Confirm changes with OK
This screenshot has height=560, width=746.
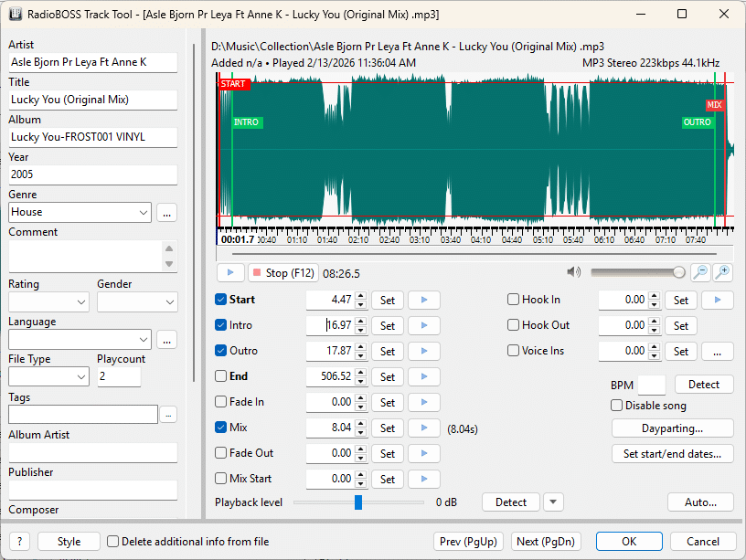[x=629, y=542]
